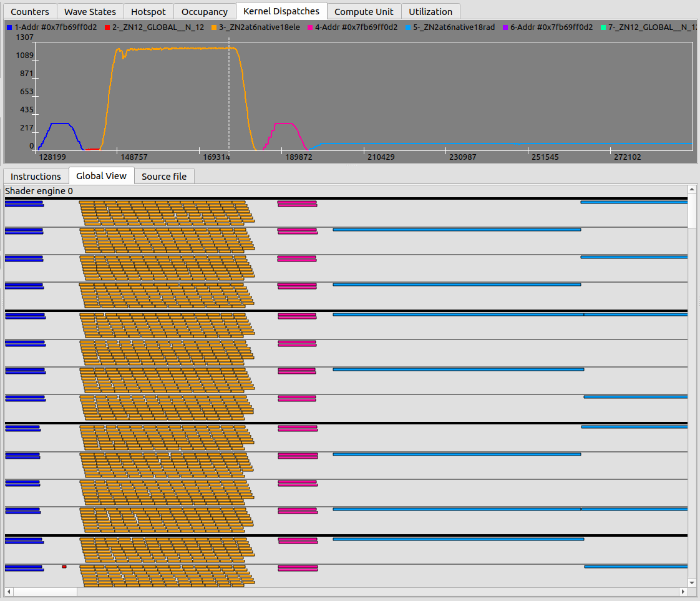Switch to the Counters tab
The image size is (700, 601).
(x=29, y=11)
